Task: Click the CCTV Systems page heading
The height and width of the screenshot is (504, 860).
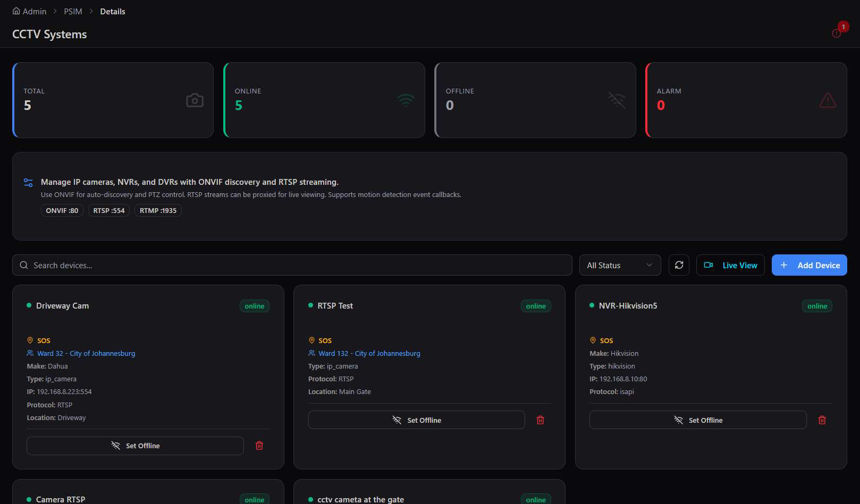Action: (49, 34)
